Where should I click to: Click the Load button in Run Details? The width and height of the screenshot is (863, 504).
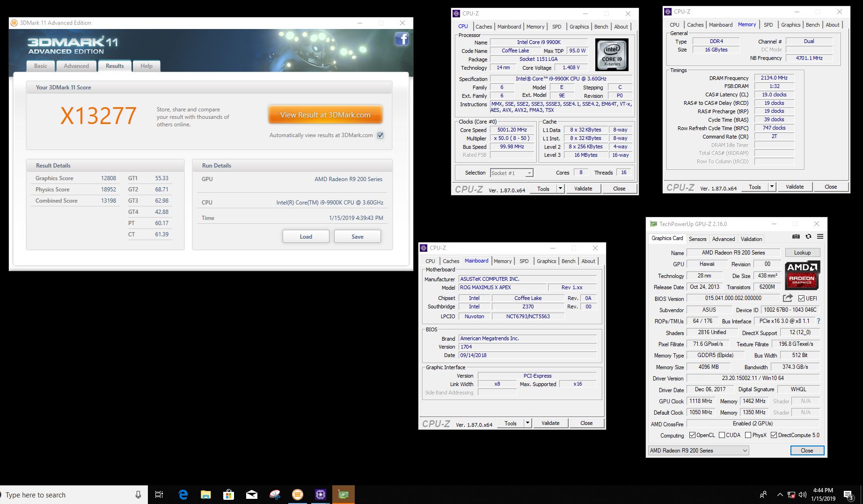[x=306, y=237]
